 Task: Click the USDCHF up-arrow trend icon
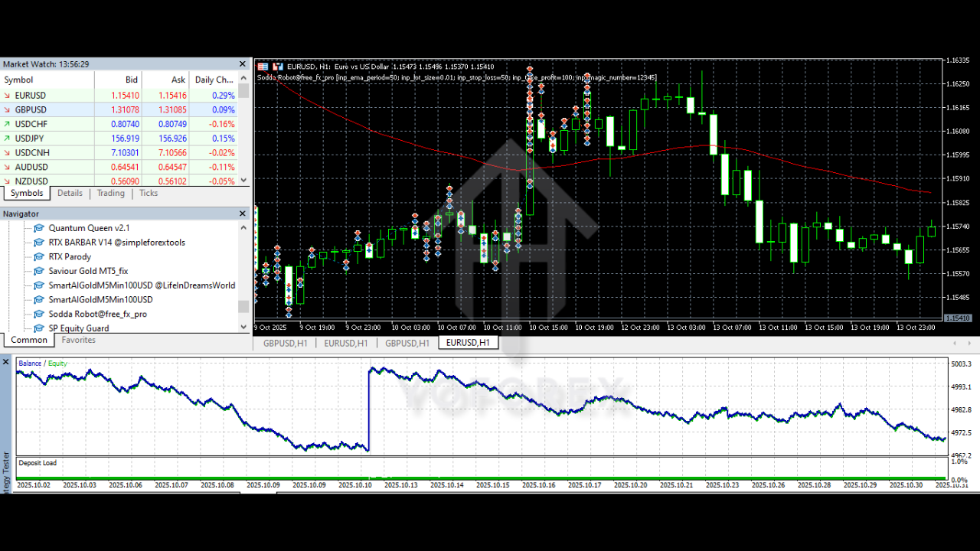coord(8,124)
